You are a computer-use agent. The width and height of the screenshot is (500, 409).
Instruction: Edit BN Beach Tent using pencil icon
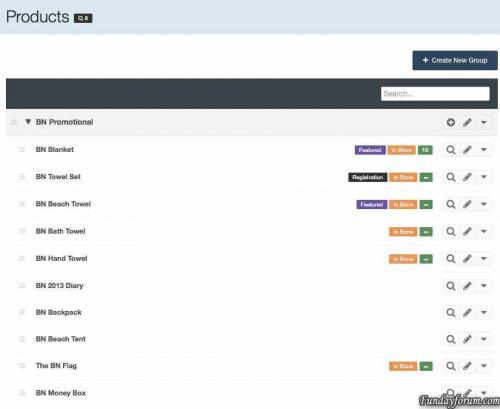467,339
